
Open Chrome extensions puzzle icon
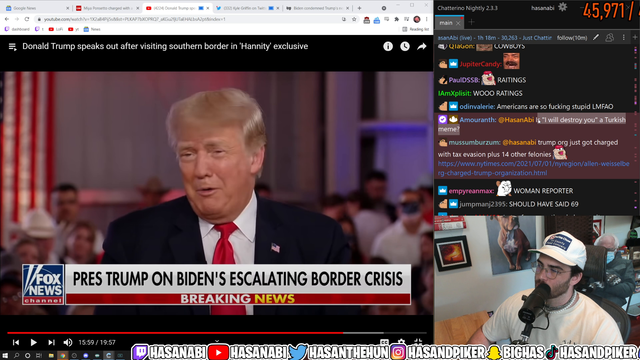pos(396,19)
